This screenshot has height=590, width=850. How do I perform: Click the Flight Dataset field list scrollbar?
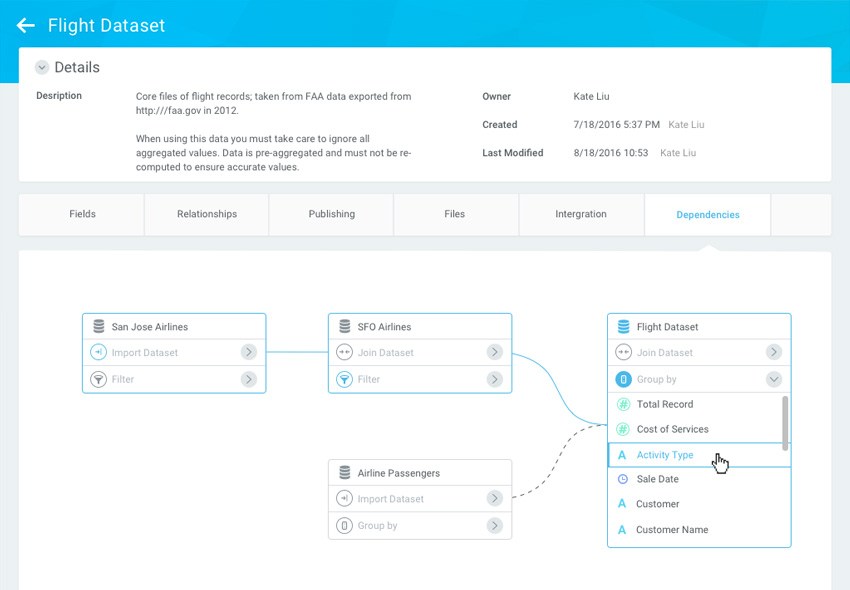(x=785, y=420)
